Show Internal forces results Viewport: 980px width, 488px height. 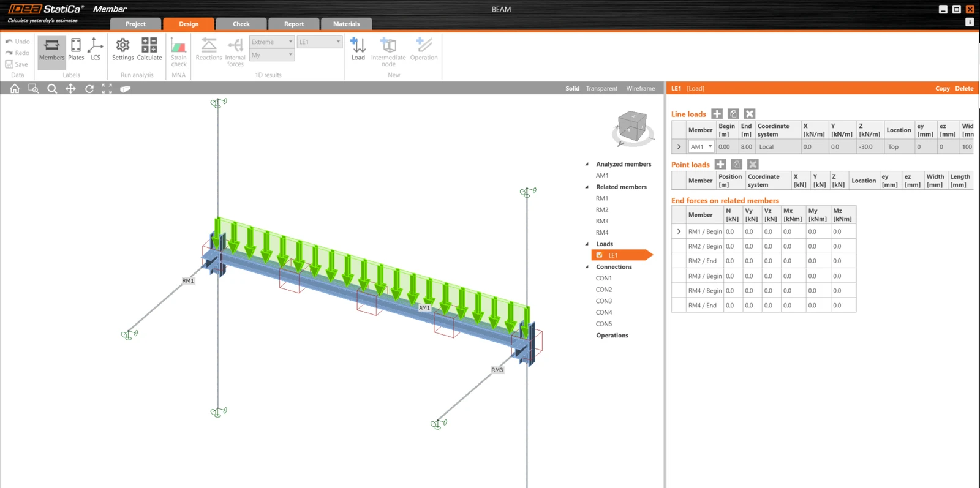tap(235, 52)
